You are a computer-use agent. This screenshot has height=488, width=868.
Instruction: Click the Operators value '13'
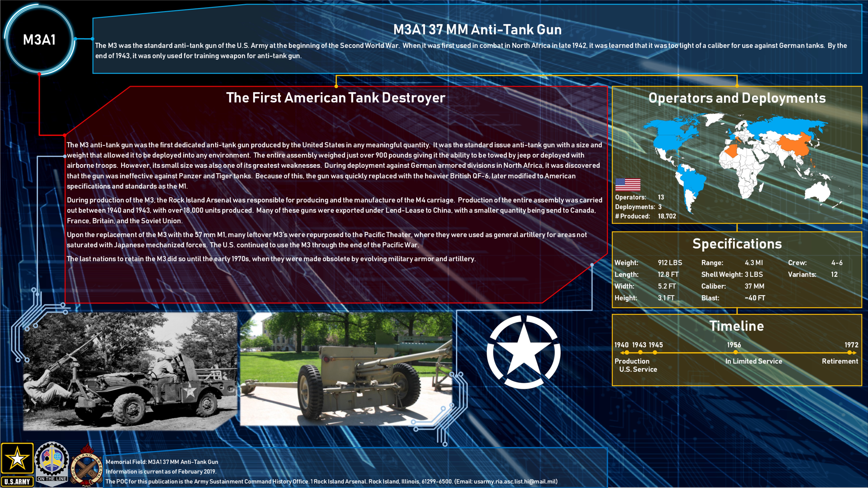point(661,197)
